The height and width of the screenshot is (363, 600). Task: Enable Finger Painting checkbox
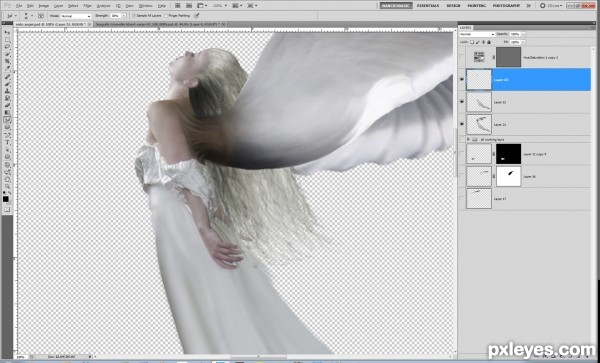click(166, 16)
